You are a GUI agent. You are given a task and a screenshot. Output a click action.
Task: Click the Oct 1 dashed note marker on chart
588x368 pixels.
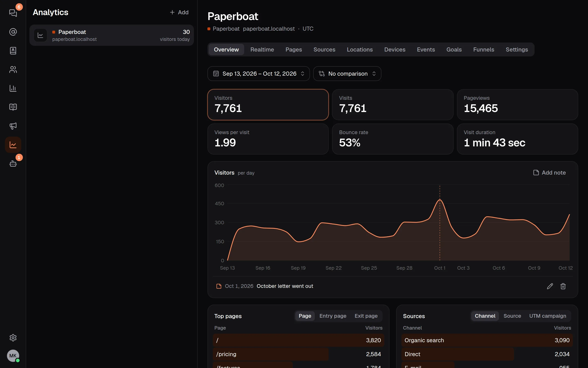tap(440, 223)
